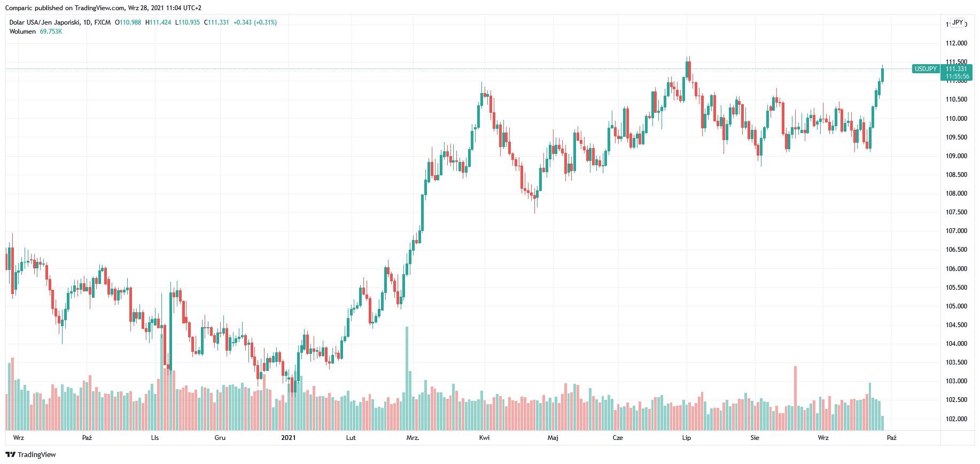This screenshot has width=980, height=464.
Task: Click the 105.000 price axis label
Action: coord(956,306)
